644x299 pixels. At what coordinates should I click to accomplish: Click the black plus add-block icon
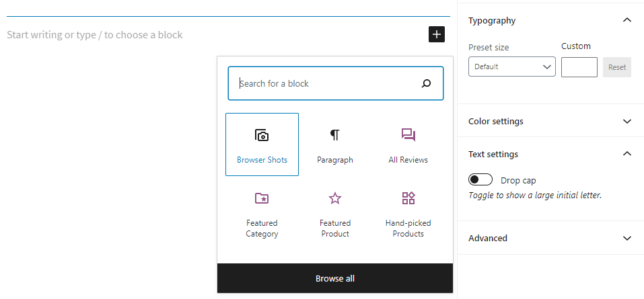[437, 34]
